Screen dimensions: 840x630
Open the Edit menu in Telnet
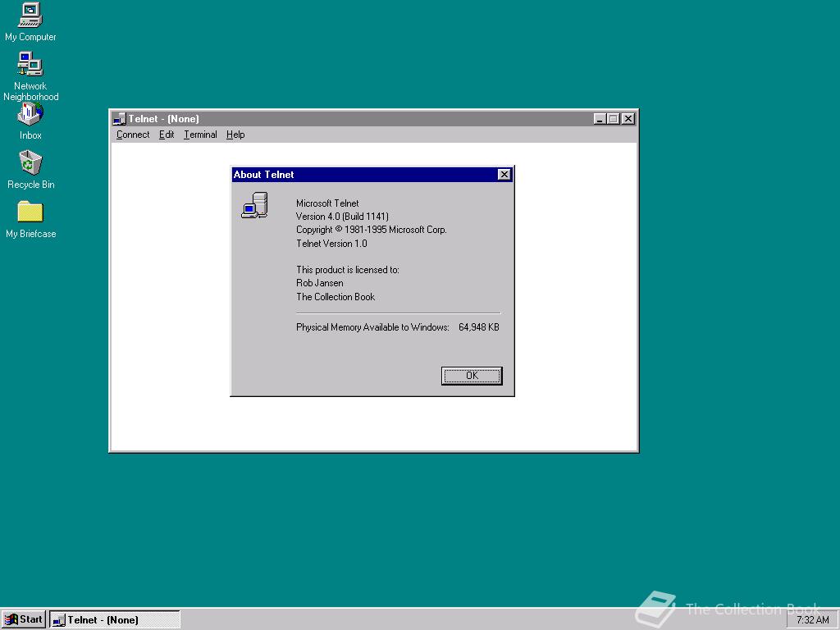167,135
